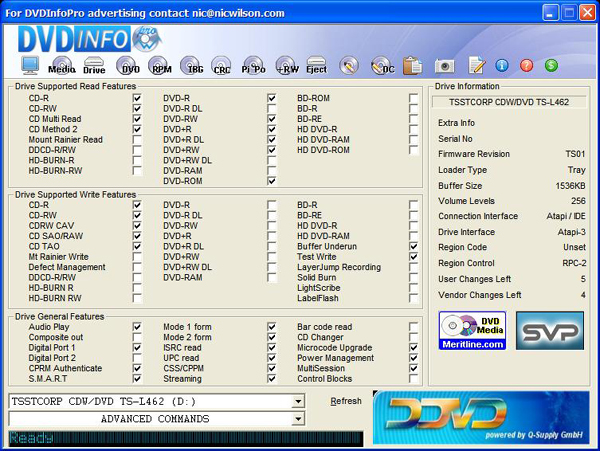
Task: Open the IBG graph icon
Action: tap(192, 65)
